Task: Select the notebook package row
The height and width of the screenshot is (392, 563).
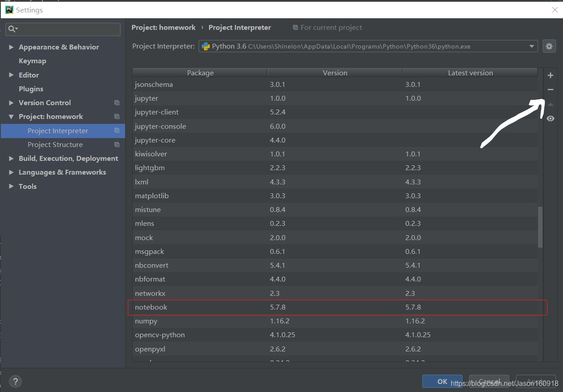Action: [335, 307]
